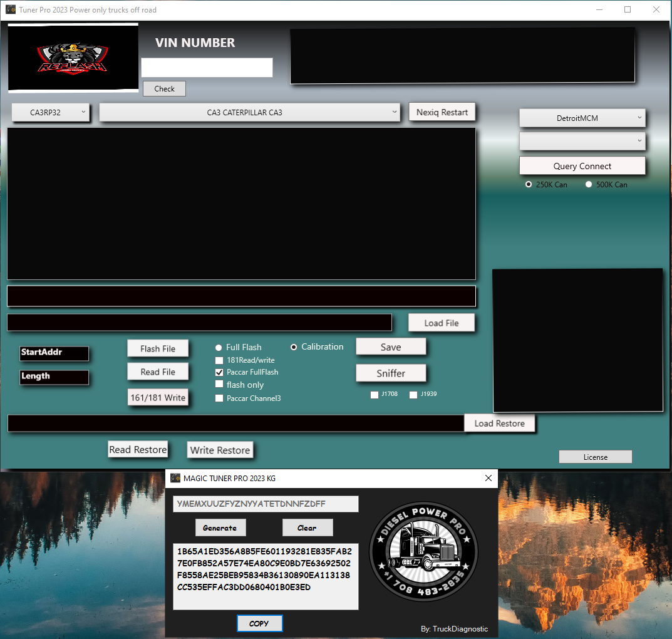Viewport: 672px width, 639px height.
Task: Select the Full Flash radio button
Action: [219, 348]
